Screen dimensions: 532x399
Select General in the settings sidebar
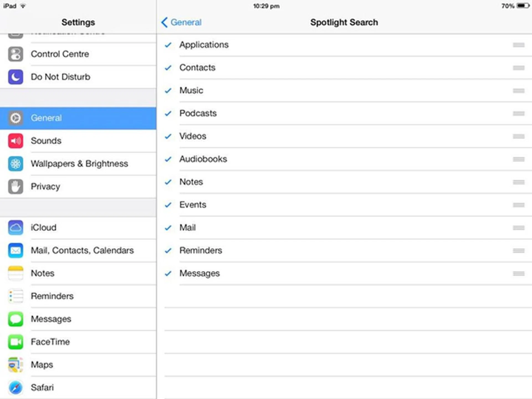tap(46, 118)
